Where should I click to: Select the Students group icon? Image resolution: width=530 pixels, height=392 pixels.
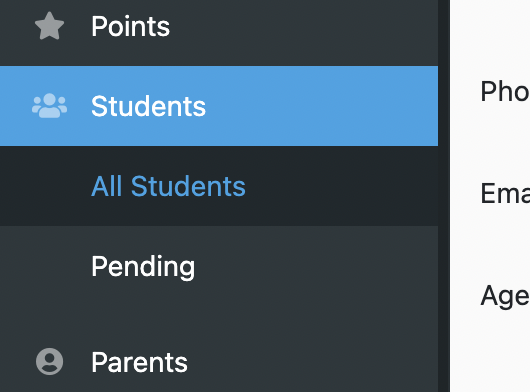49,106
